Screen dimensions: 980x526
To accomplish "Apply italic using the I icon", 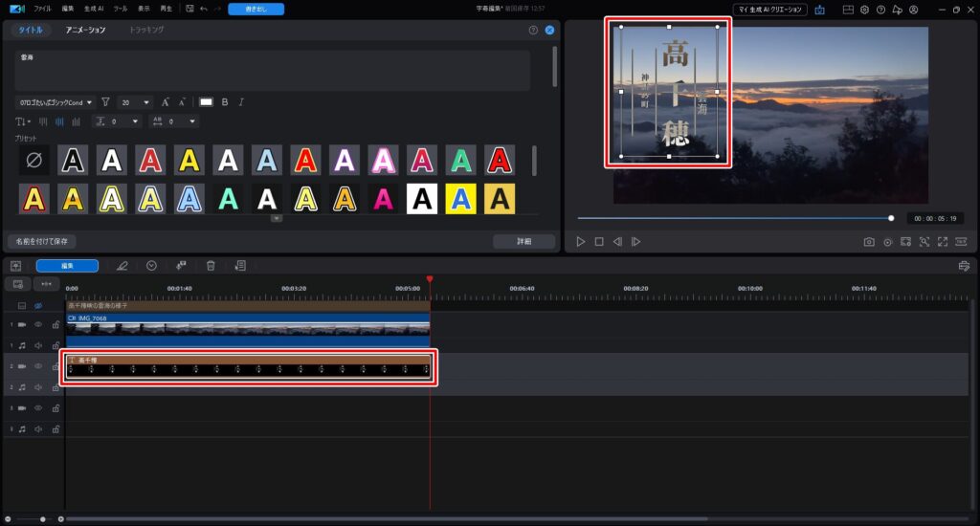I will pyautogui.click(x=241, y=102).
